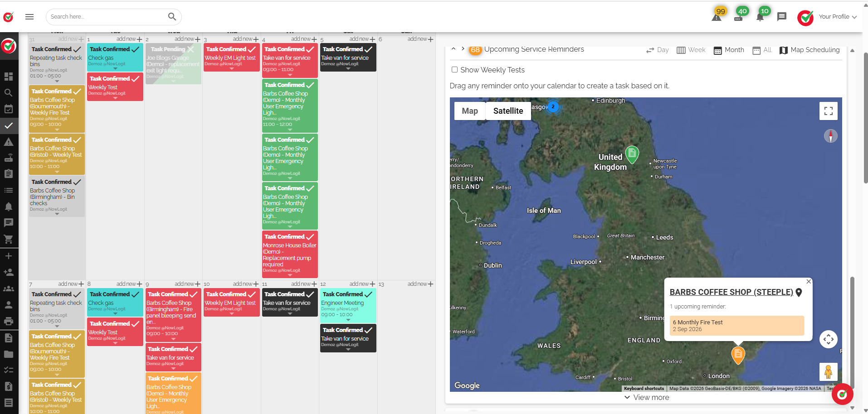Image resolution: width=868 pixels, height=414 pixels.
Task: Enable Show Weekly Tests checkbox
Action: 454,70
